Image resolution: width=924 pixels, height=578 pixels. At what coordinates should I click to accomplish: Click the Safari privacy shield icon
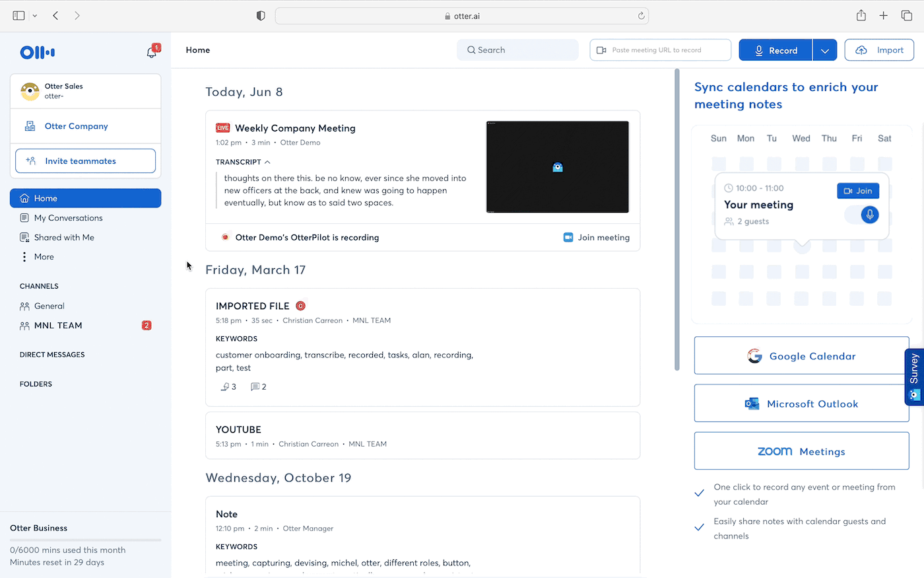click(261, 16)
